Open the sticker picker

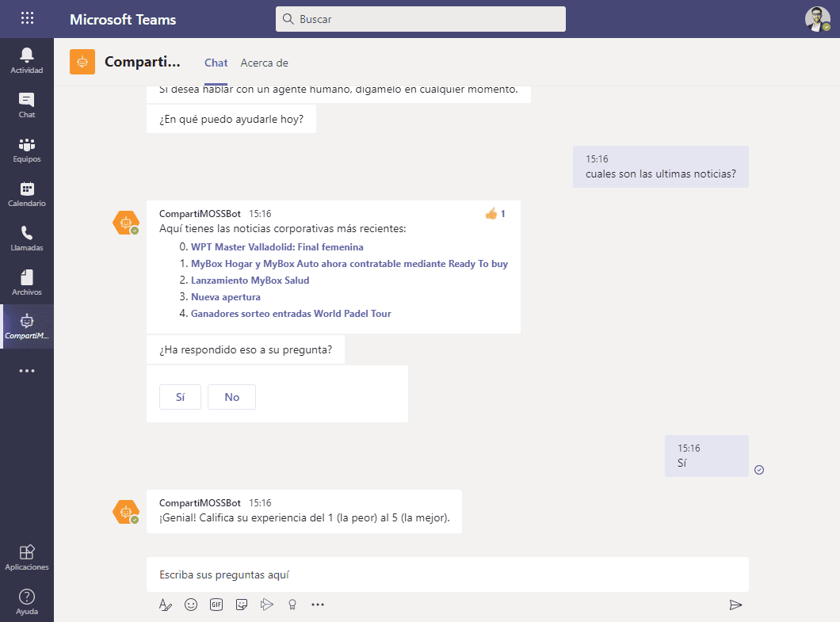coord(242,605)
